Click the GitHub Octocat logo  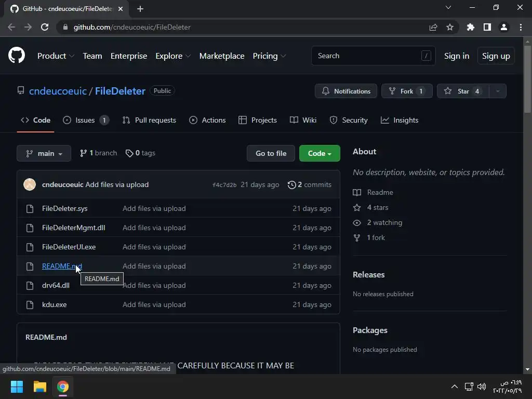tap(17, 56)
